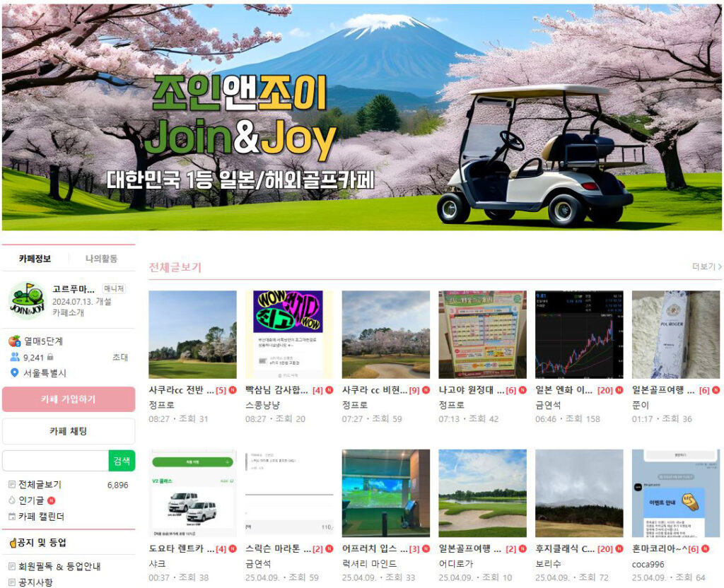Click the 전체글보기 board list icon
The image size is (724, 588).
(11, 485)
